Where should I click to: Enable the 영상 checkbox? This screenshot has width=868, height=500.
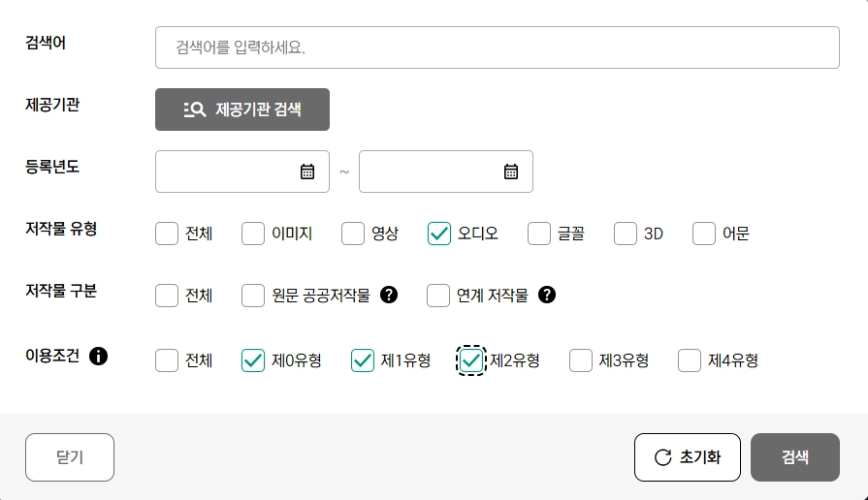[353, 234]
